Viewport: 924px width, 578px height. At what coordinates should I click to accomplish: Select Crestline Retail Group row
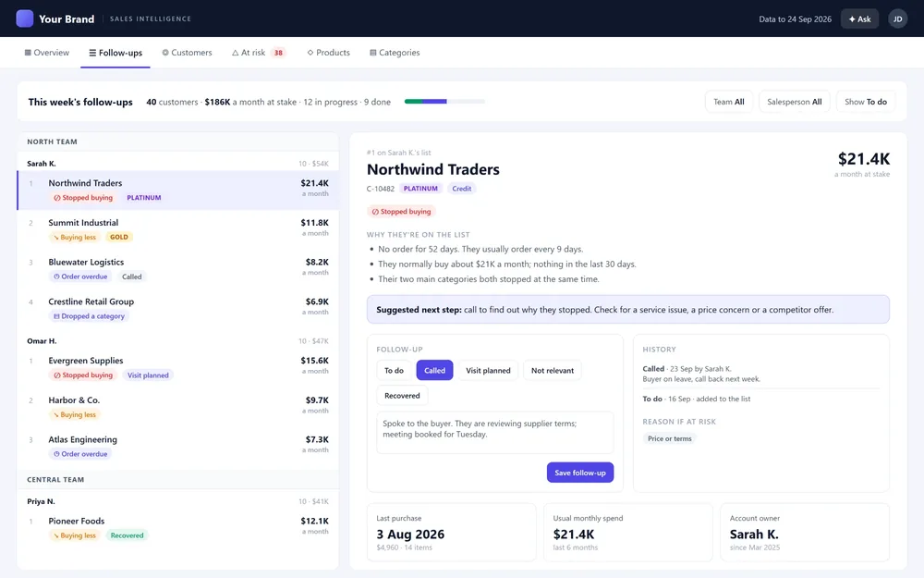click(x=178, y=309)
